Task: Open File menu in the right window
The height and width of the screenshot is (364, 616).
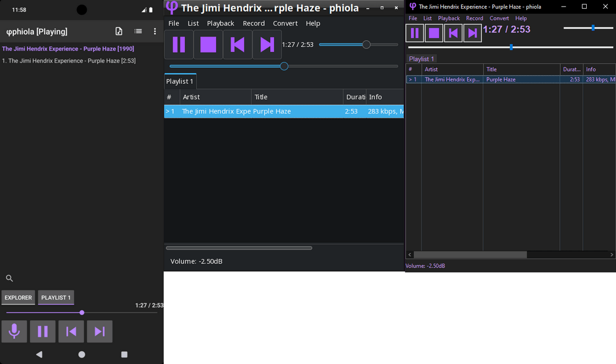Action: (x=413, y=18)
